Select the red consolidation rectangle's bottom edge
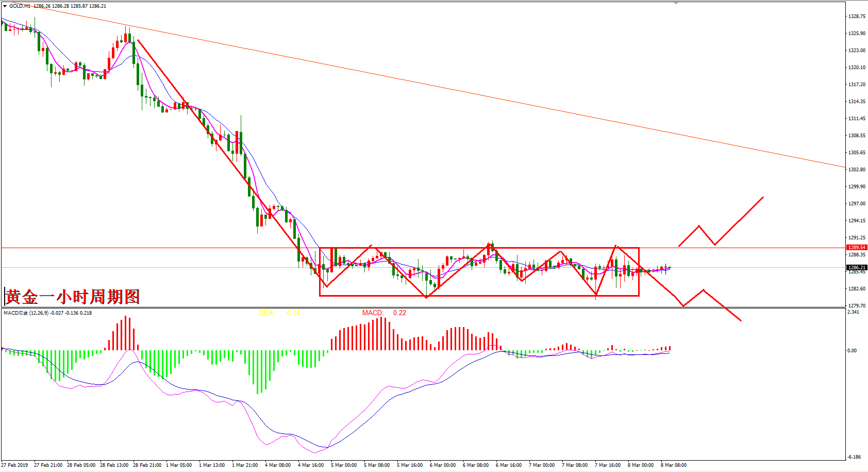Screen dimensions: 868x472 pos(479,296)
